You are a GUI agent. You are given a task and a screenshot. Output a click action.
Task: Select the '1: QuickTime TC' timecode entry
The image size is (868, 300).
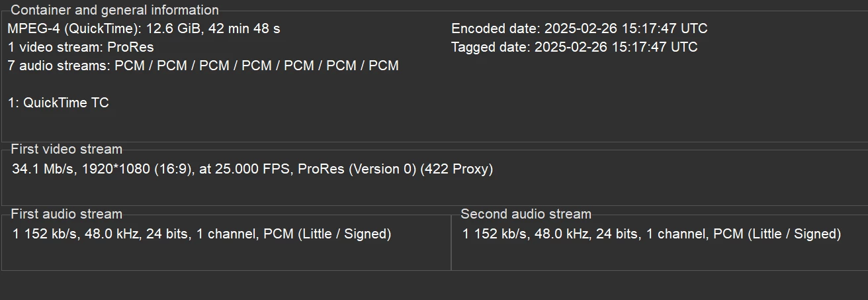pyautogui.click(x=58, y=103)
